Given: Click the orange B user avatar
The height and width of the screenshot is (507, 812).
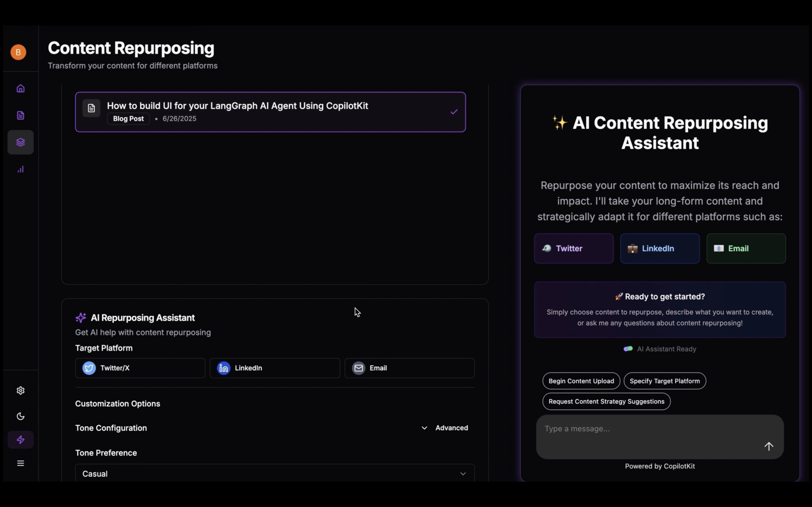Looking at the screenshot, I should coord(18,52).
